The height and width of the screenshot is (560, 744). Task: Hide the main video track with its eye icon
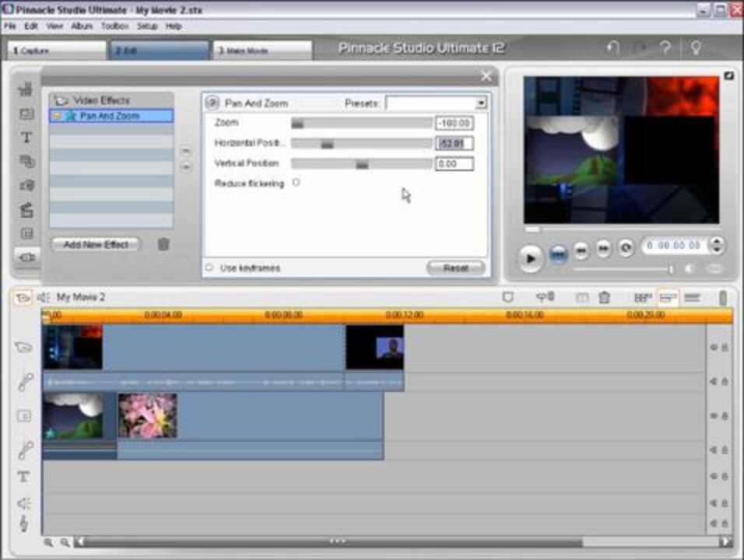coord(713,348)
